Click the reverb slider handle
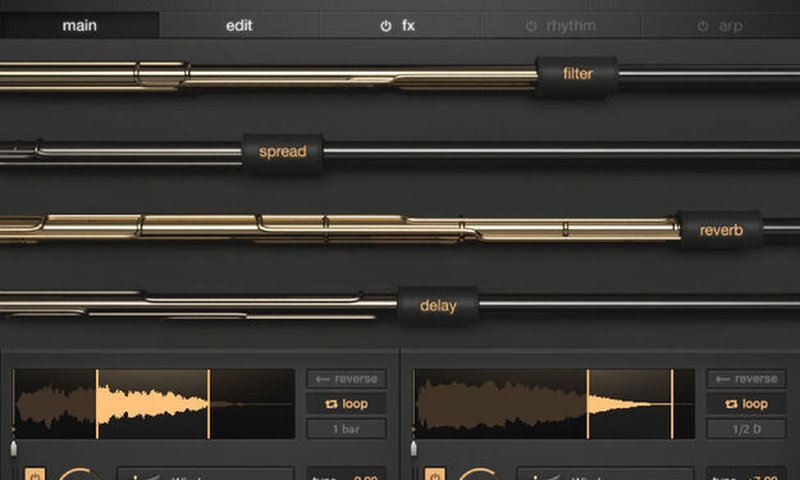The width and height of the screenshot is (800, 480). (720, 230)
